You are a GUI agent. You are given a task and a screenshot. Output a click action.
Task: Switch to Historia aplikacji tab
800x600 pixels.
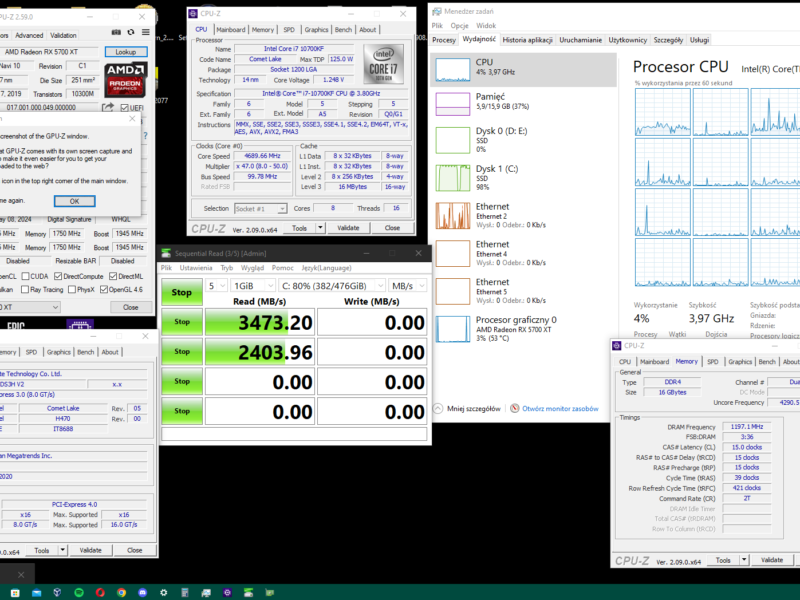point(528,40)
